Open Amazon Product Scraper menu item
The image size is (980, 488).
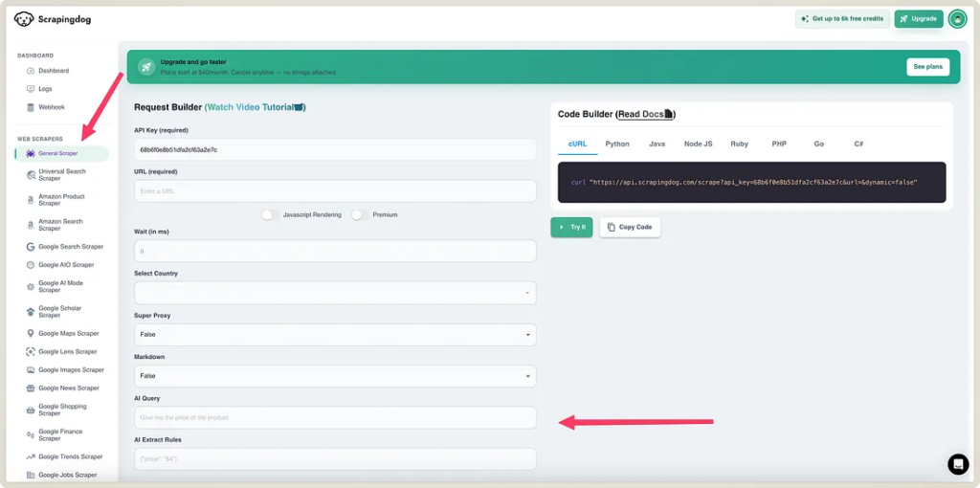point(61,200)
